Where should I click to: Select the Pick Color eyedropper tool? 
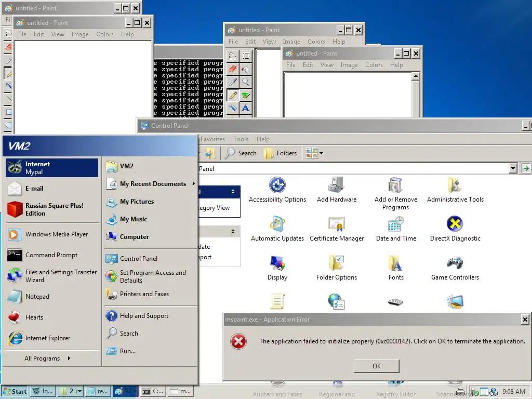pos(233,82)
